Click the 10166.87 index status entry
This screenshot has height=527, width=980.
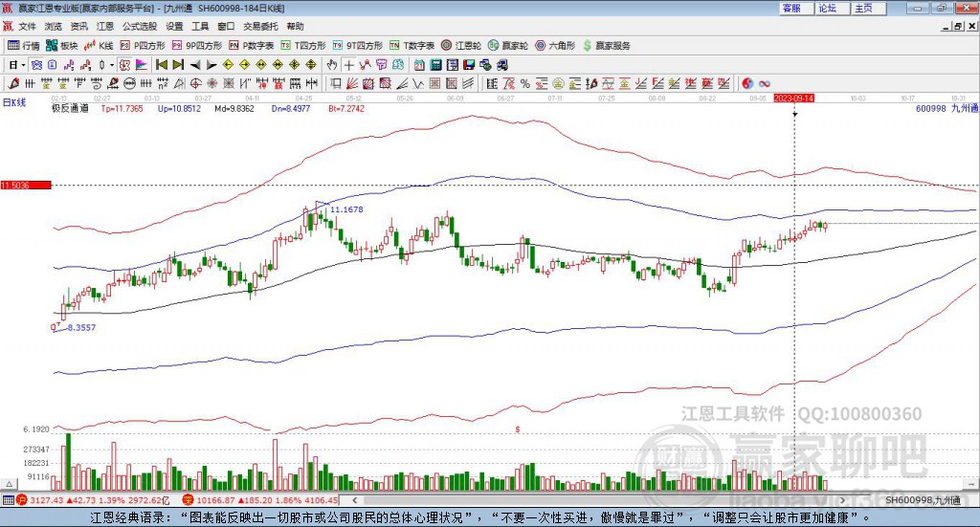[x=260, y=500]
